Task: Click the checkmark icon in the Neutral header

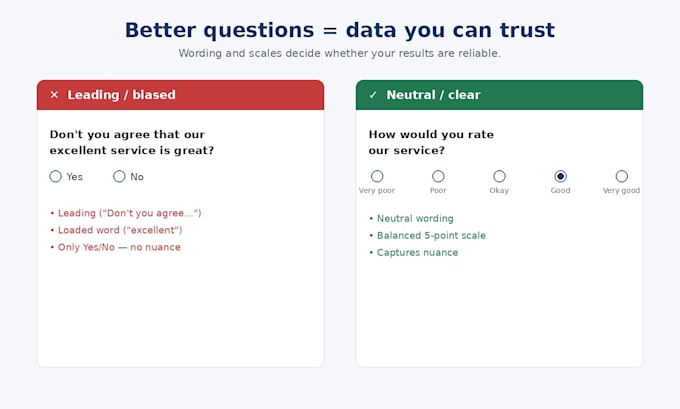Action: click(373, 95)
